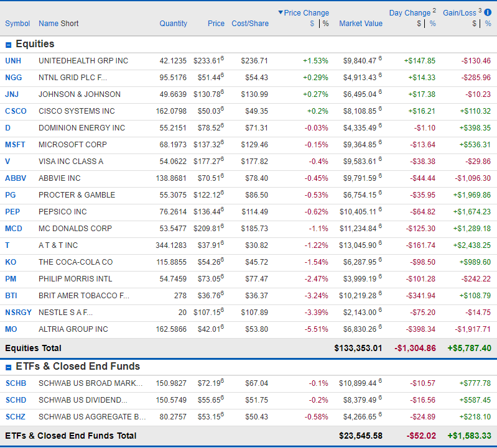Select the Equities Total value $133,353.01
This screenshot has height=448, width=497.
point(358,348)
